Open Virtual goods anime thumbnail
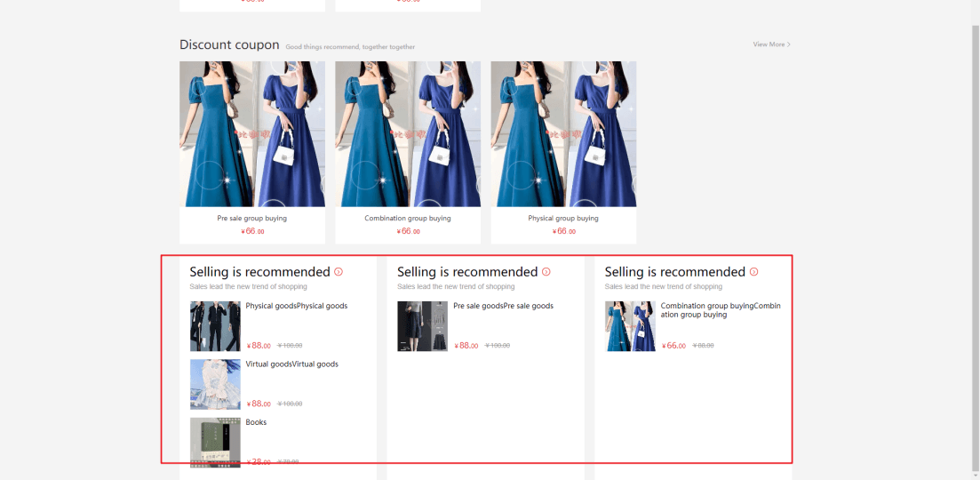 215,384
